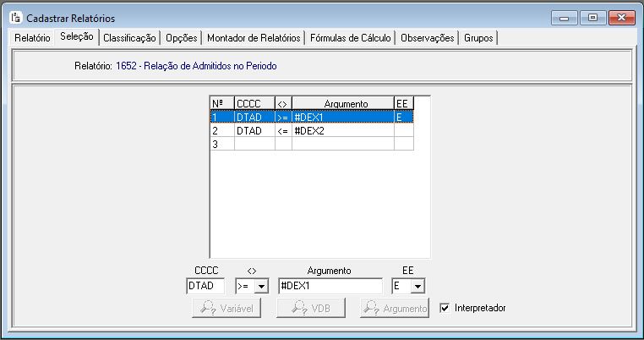644x340 pixels.
Task: Maximize the Cadastrar Relatórios window
Action: pos(592,17)
